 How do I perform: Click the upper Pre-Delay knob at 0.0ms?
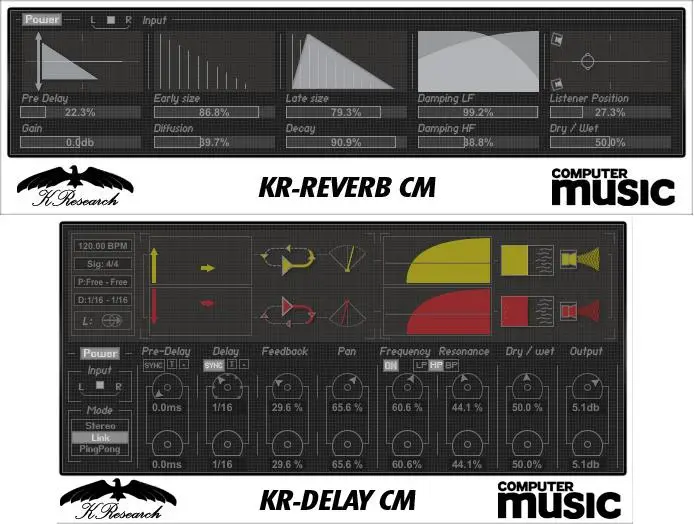tap(167, 387)
